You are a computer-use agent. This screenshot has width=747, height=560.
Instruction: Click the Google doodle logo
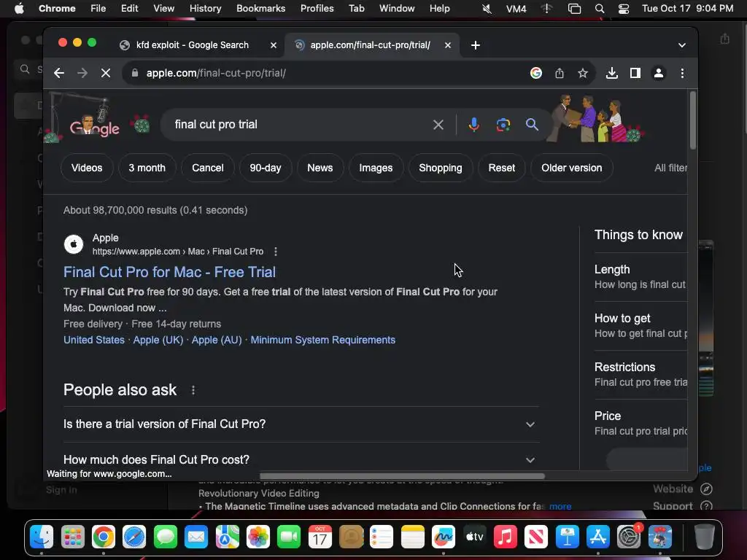94,127
